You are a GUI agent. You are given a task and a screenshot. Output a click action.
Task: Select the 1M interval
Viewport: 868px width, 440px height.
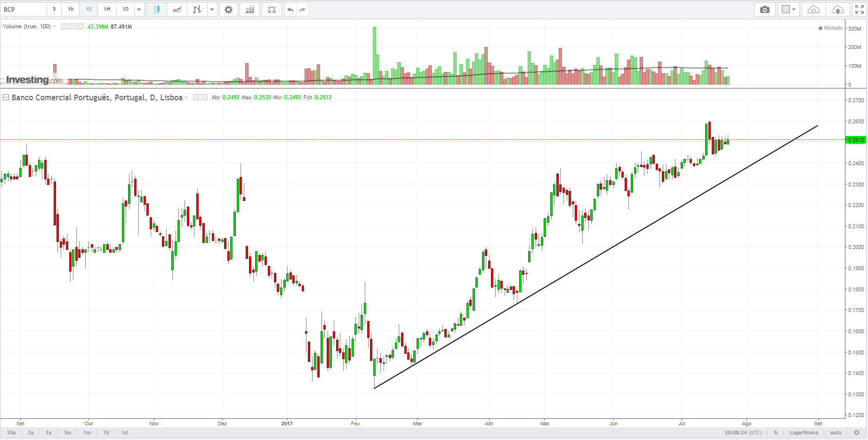click(x=107, y=9)
